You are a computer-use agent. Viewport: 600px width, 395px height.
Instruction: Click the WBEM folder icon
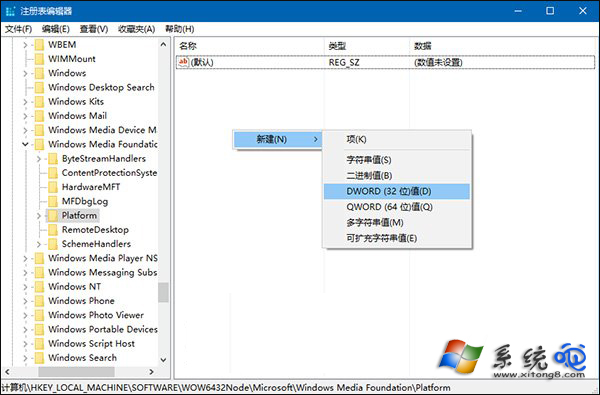point(39,45)
